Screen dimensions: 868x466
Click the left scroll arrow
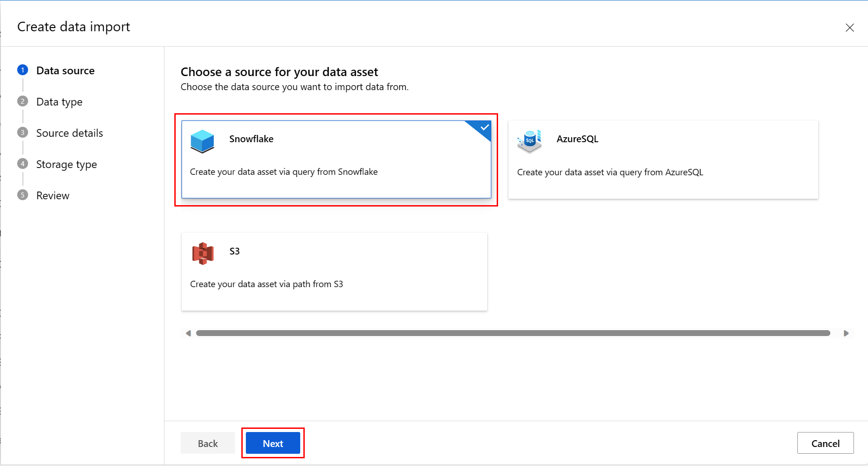click(x=188, y=333)
